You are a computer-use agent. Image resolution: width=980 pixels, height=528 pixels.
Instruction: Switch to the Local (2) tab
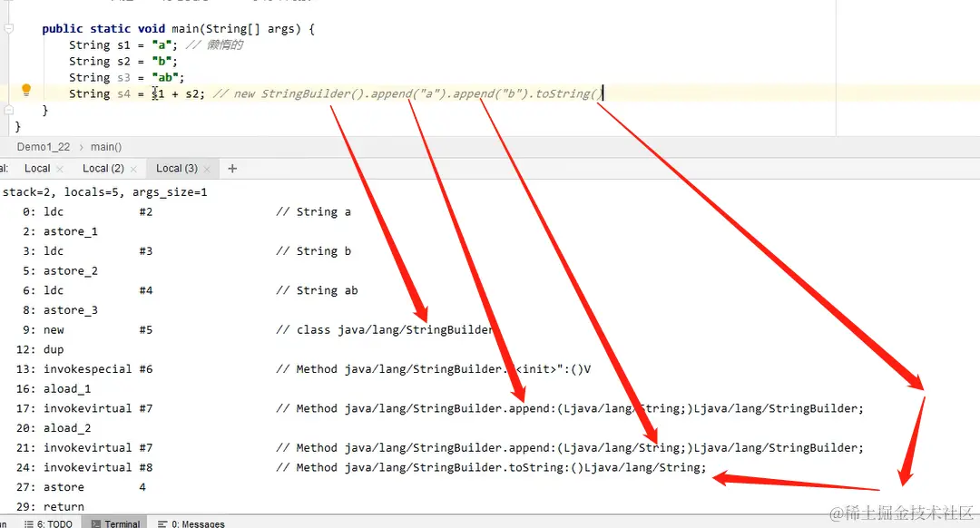103,168
